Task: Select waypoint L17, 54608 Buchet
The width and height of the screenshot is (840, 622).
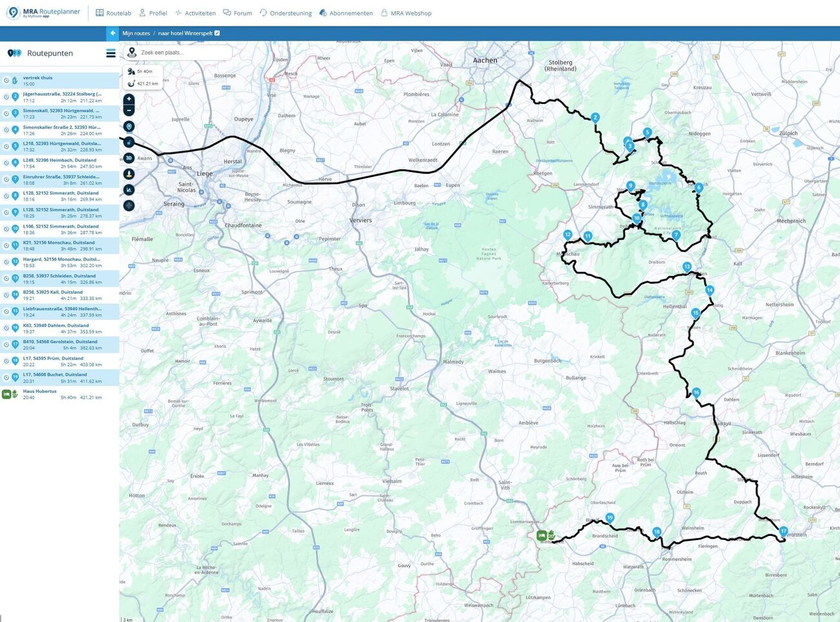Action: point(59,378)
